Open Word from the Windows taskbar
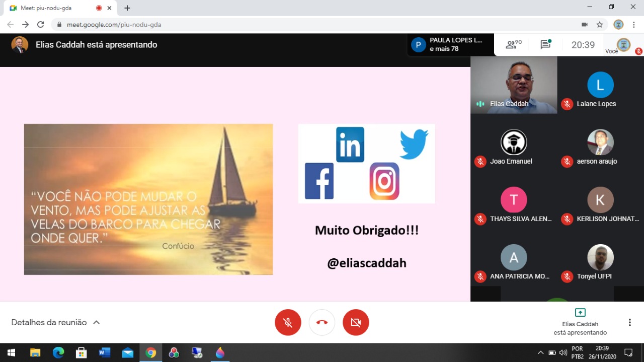644x362 pixels. (x=105, y=352)
